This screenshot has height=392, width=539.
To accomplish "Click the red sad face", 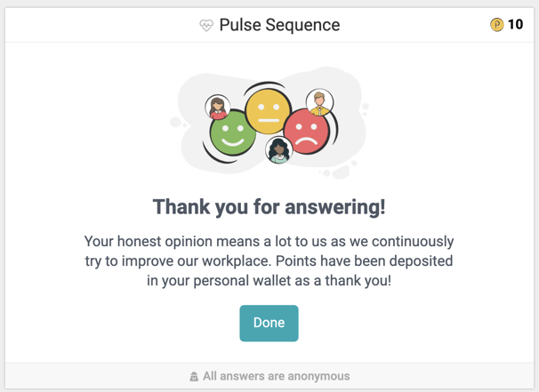I will click(x=307, y=132).
